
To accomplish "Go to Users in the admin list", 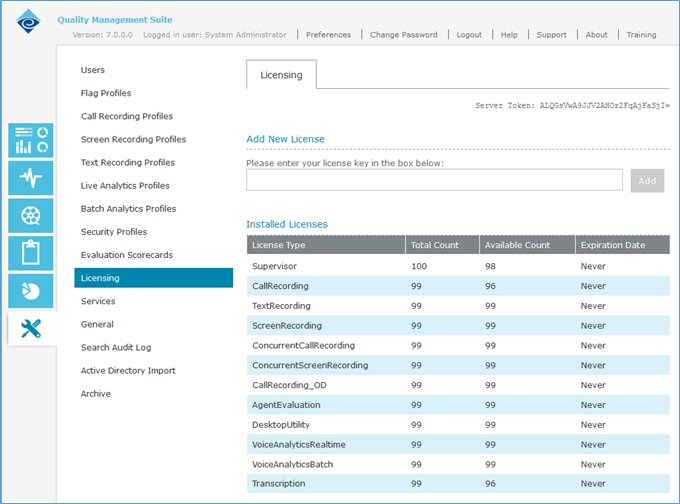I will point(93,70).
